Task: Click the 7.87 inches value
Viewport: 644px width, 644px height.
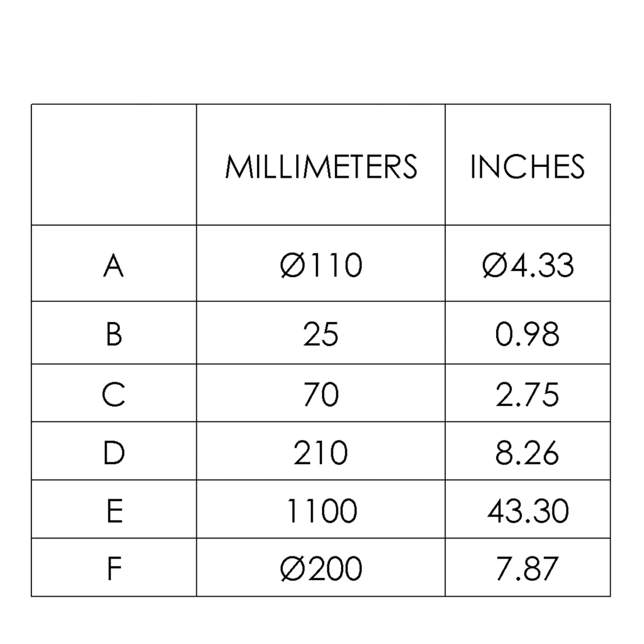Action: tap(528, 568)
